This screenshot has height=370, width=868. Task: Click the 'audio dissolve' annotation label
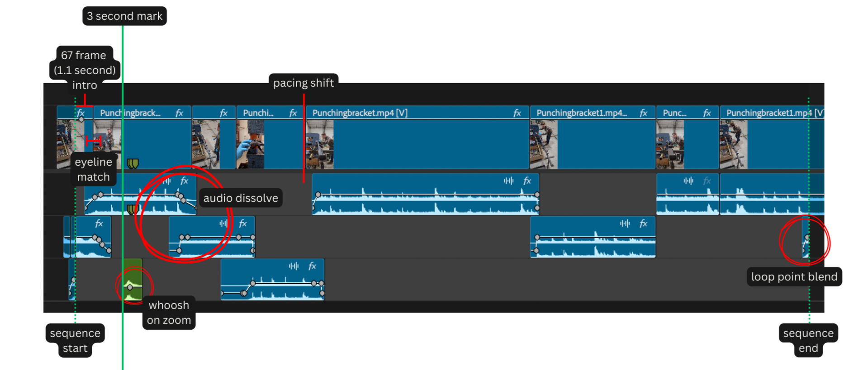[241, 198]
